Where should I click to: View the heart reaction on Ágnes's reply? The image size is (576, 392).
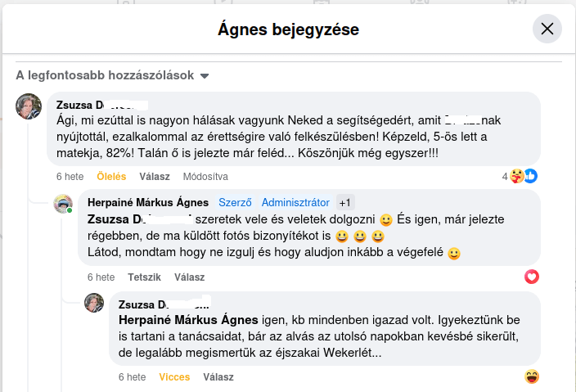coord(532,277)
